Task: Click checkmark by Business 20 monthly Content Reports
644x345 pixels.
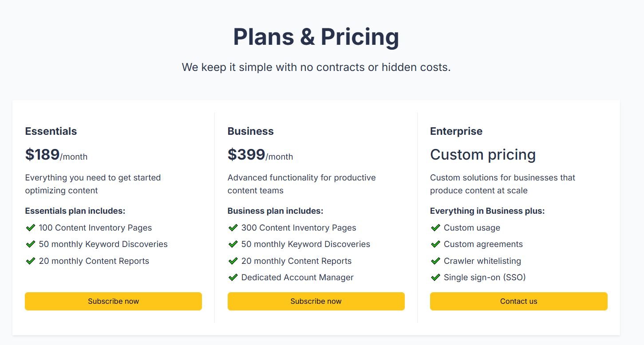Action: click(233, 261)
